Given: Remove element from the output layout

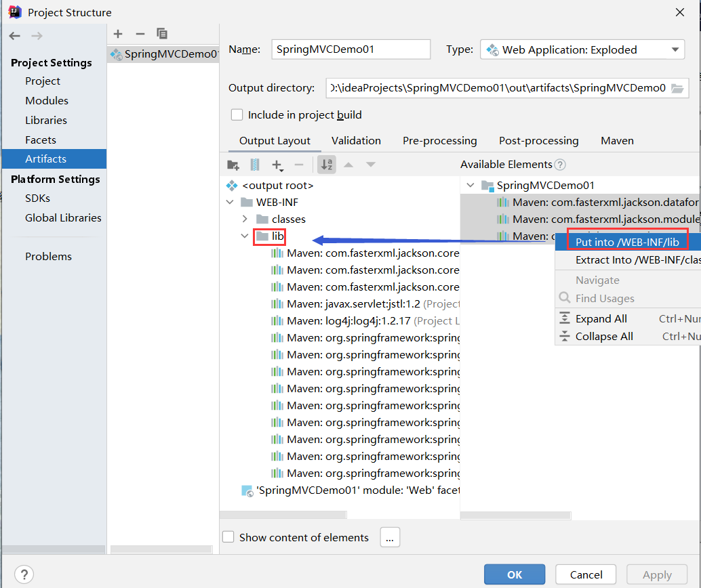Looking at the screenshot, I should coord(299,165).
